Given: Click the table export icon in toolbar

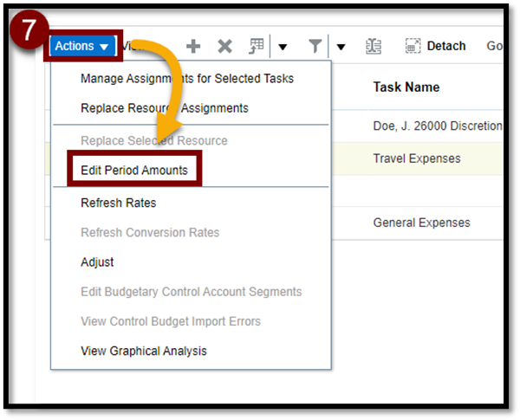Looking at the screenshot, I should (257, 47).
